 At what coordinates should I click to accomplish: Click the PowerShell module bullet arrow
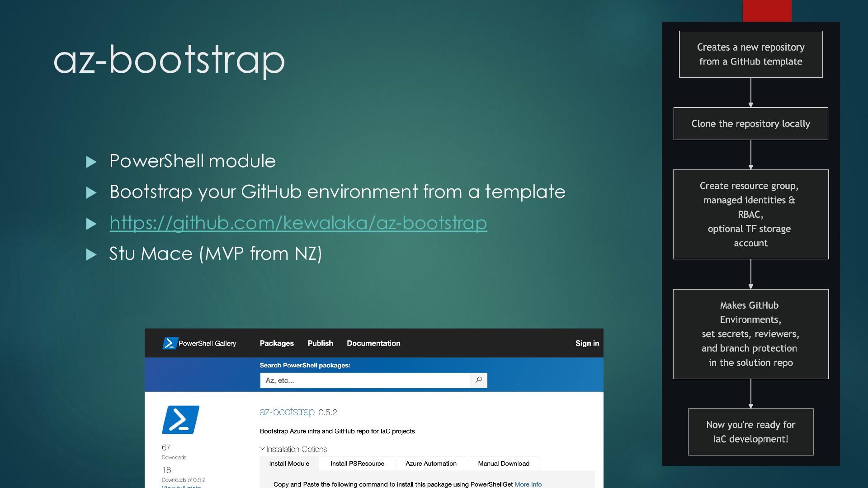91,162
